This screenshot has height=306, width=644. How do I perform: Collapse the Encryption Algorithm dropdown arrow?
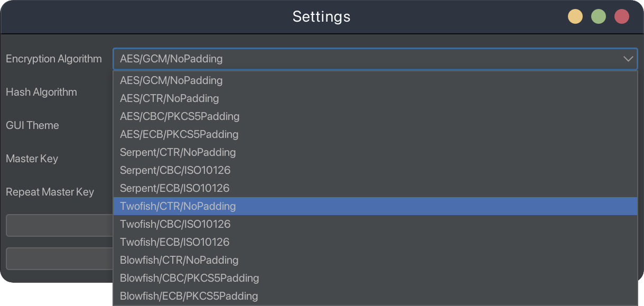[x=628, y=59]
